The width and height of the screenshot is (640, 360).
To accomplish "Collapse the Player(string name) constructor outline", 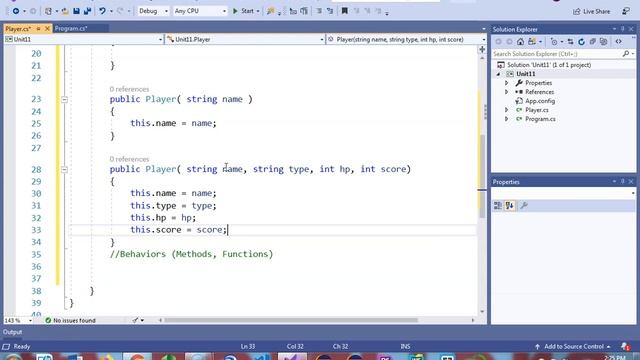I will [64, 100].
